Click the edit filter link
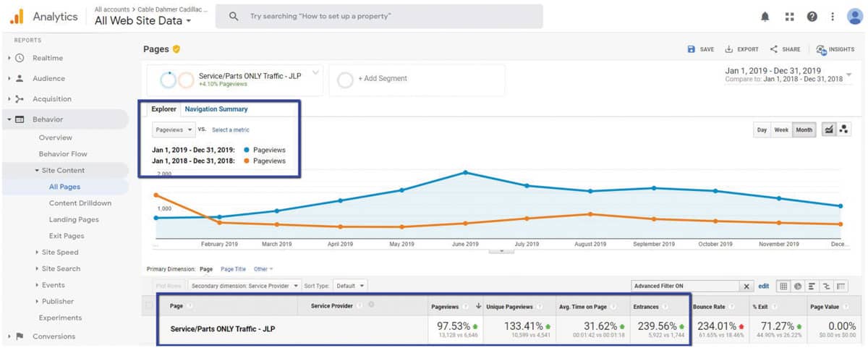 pyautogui.click(x=763, y=287)
